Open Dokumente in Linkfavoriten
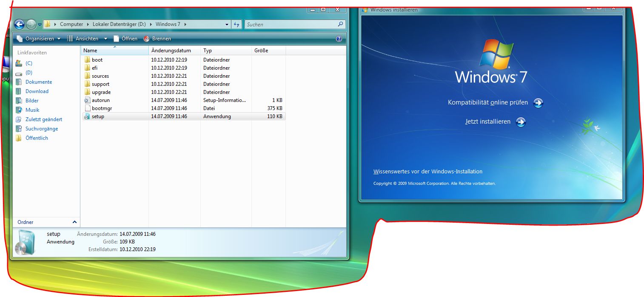This screenshot has width=644, height=297. pyautogui.click(x=39, y=82)
